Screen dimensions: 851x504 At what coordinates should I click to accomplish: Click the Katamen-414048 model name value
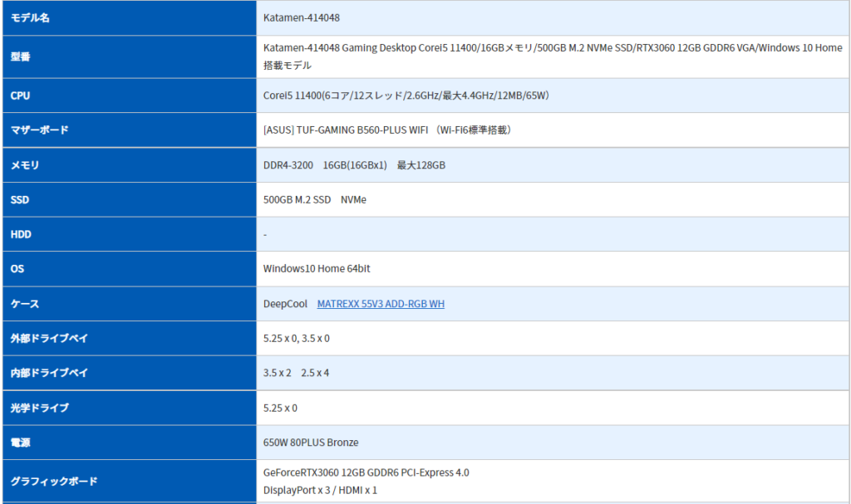click(x=301, y=17)
